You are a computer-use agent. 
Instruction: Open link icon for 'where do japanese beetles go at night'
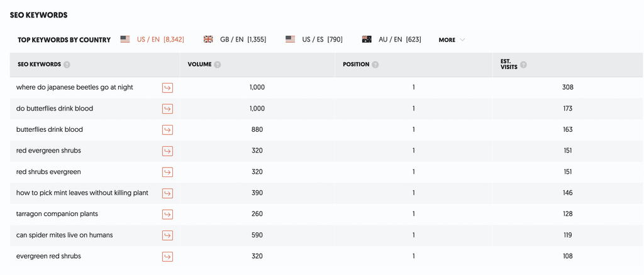(167, 88)
